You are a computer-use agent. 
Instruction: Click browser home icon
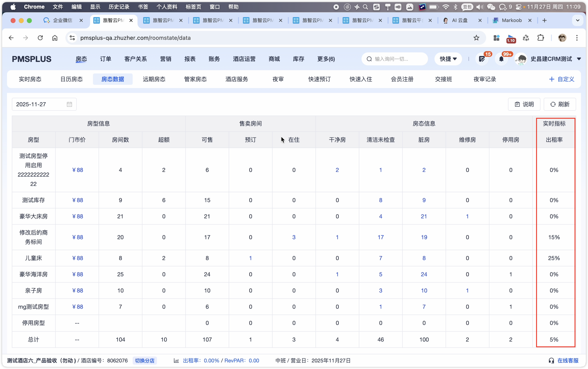[55, 38]
